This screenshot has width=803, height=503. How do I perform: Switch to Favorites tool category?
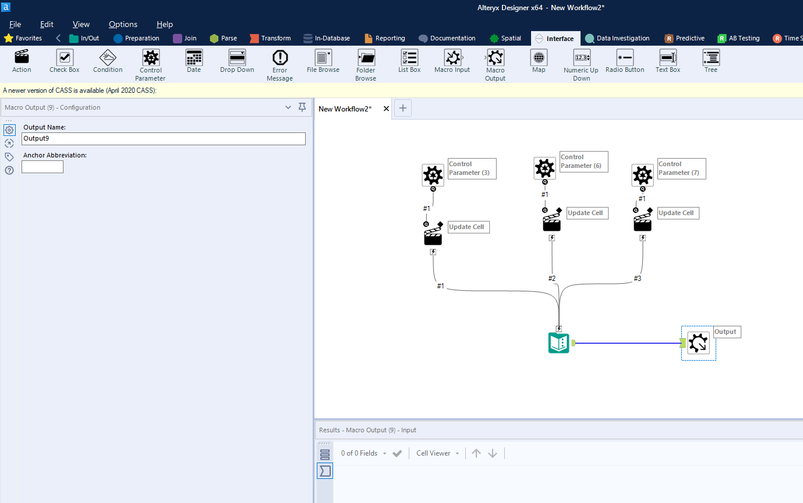coord(23,38)
